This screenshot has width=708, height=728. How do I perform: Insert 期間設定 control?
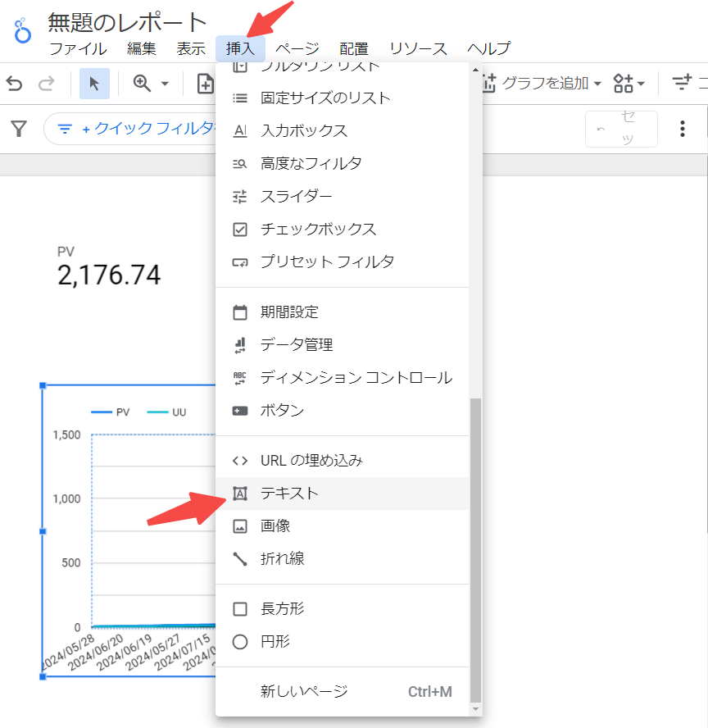click(x=342, y=312)
